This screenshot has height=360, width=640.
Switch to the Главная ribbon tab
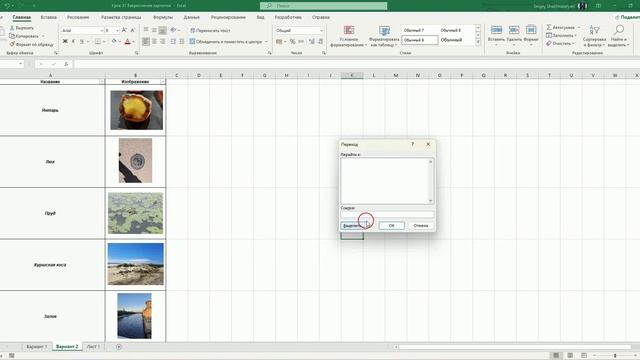tap(22, 17)
